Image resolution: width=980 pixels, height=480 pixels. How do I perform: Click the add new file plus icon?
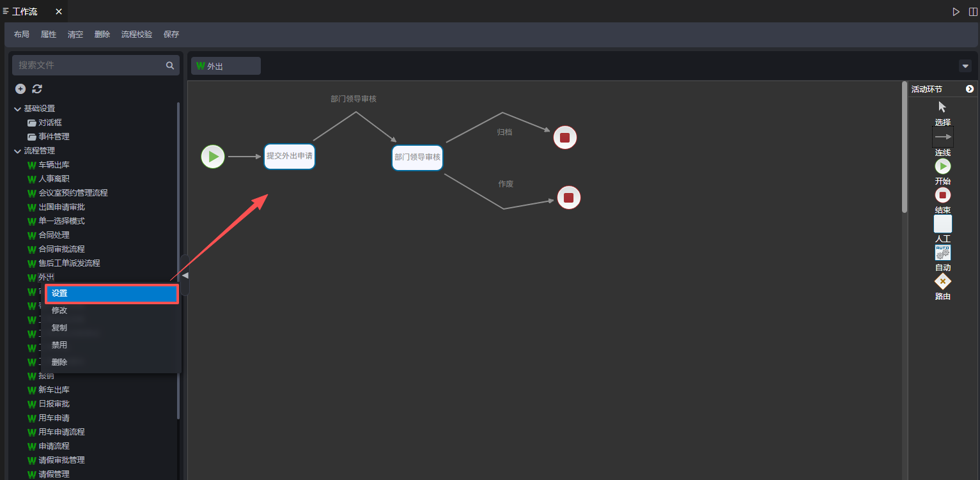point(20,89)
